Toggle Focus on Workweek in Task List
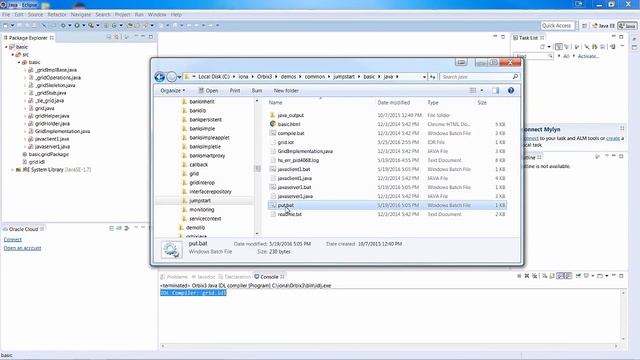640x360 pixels. [x=577, y=47]
